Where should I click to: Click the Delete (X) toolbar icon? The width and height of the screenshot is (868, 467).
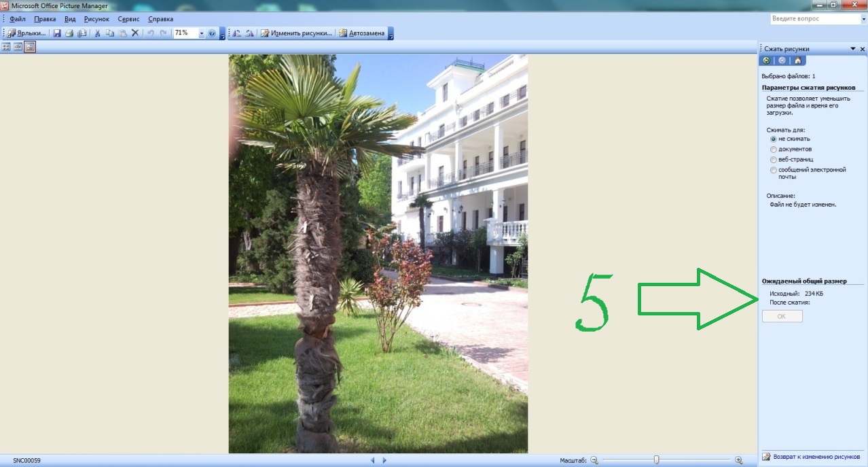(x=134, y=33)
